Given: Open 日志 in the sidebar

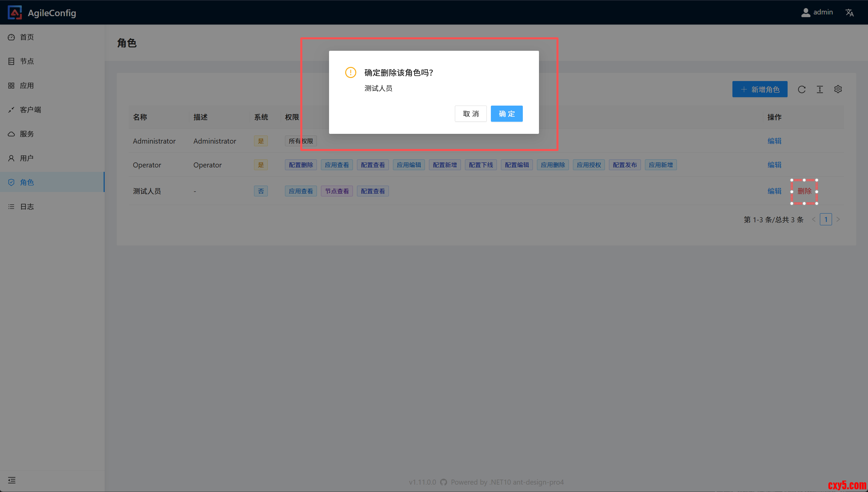Looking at the screenshot, I should click(27, 206).
